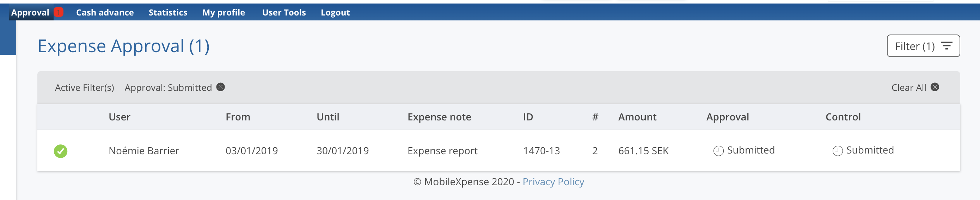Click the red notification badge on Approval

pos(59,12)
